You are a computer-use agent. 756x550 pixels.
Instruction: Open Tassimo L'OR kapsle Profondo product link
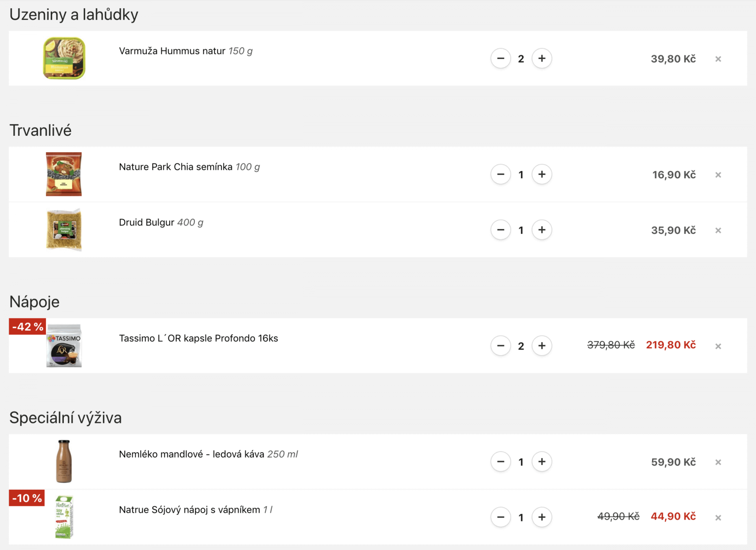(x=198, y=339)
